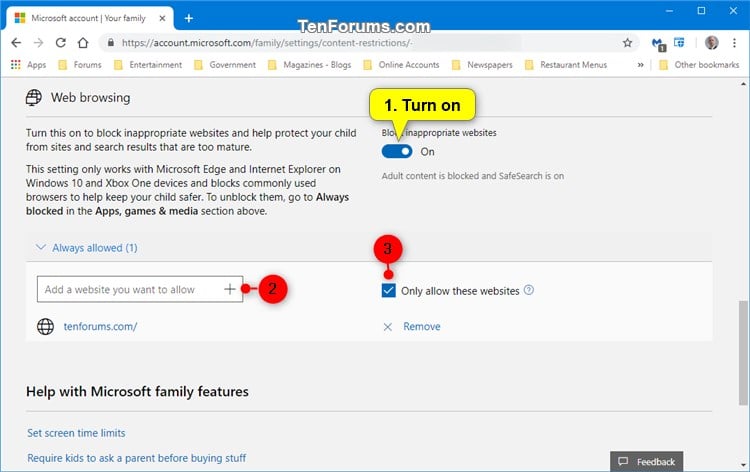Open the tenforums.com/ link

tap(100, 327)
